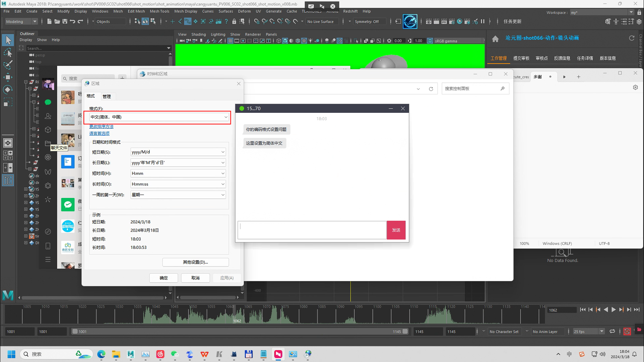Activate the Paint Selection tool

tap(8, 65)
